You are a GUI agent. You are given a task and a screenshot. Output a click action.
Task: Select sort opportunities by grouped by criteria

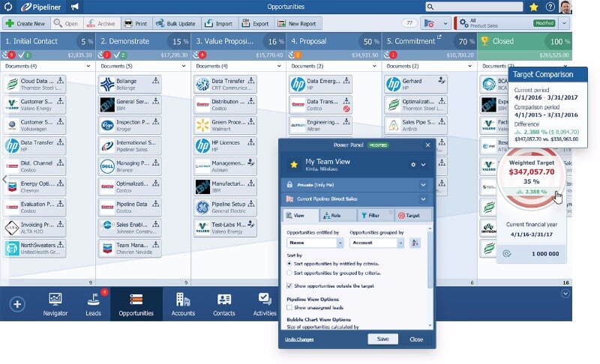pyautogui.click(x=291, y=274)
